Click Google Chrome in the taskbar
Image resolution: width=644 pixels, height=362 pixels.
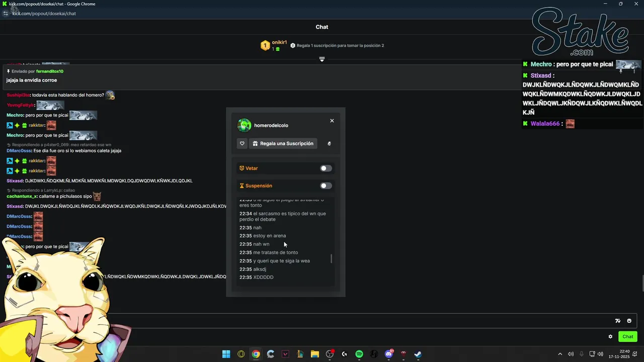[x=256, y=354]
